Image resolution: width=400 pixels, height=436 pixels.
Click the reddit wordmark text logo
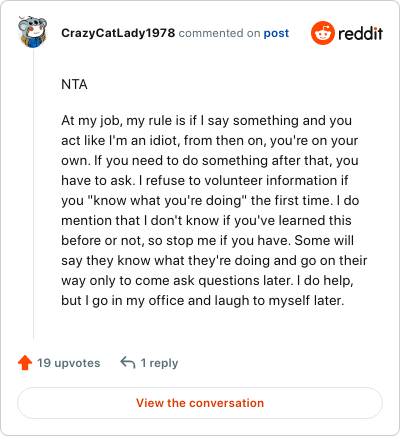360,33
